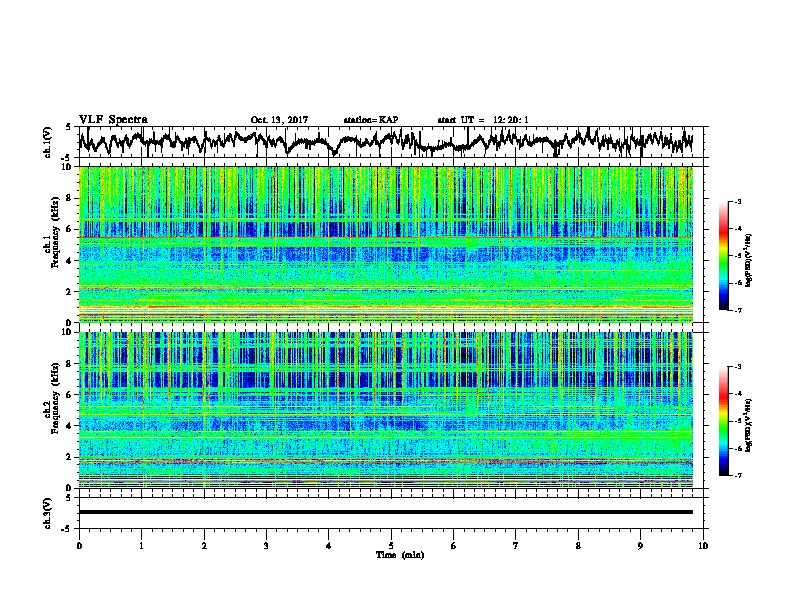Click the ch.2 color scale bar
This screenshot has height=612, width=792.
point(723,421)
